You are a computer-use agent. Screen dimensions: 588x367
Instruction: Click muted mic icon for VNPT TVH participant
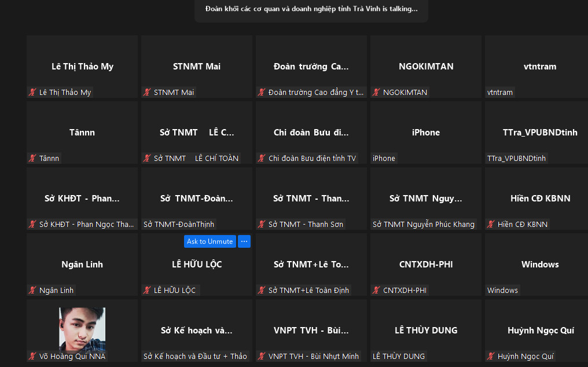pos(262,357)
